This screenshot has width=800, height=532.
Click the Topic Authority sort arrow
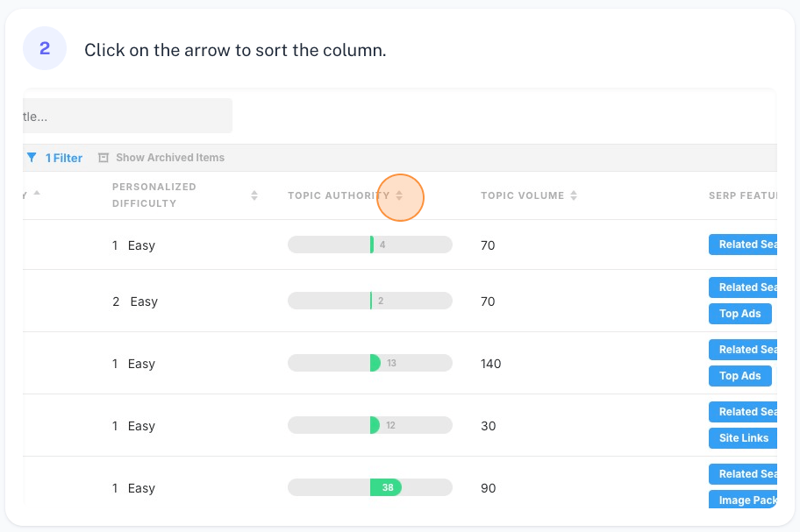[399, 195]
